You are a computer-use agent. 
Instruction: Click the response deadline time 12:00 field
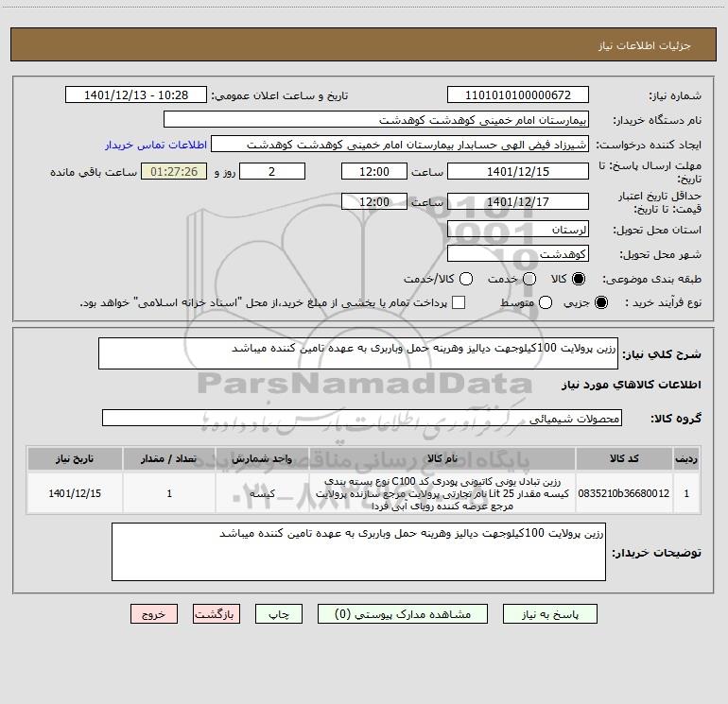point(374,171)
